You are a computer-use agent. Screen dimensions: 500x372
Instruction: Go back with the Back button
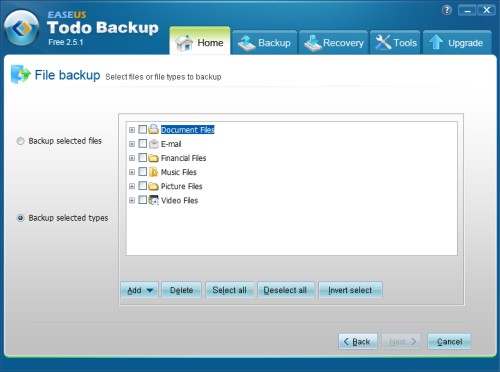pyautogui.click(x=358, y=341)
